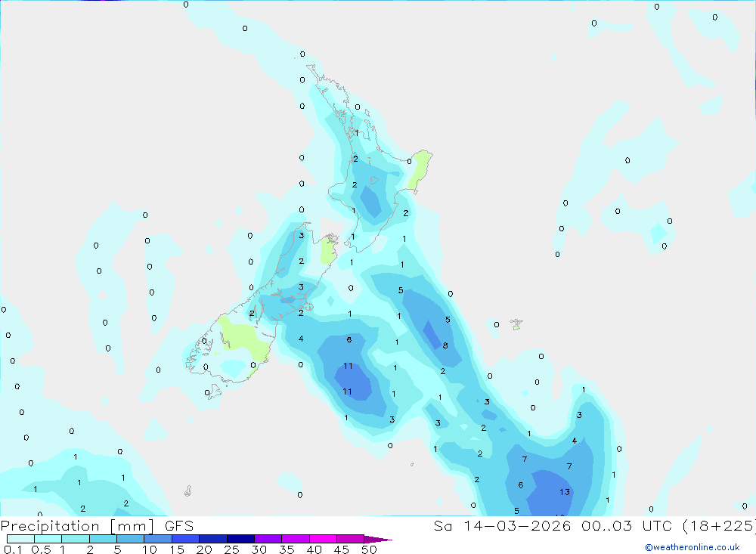Screen dimensions: 756x554
Task: Pick the 2–5 mm legend color
Action: pos(103,539)
